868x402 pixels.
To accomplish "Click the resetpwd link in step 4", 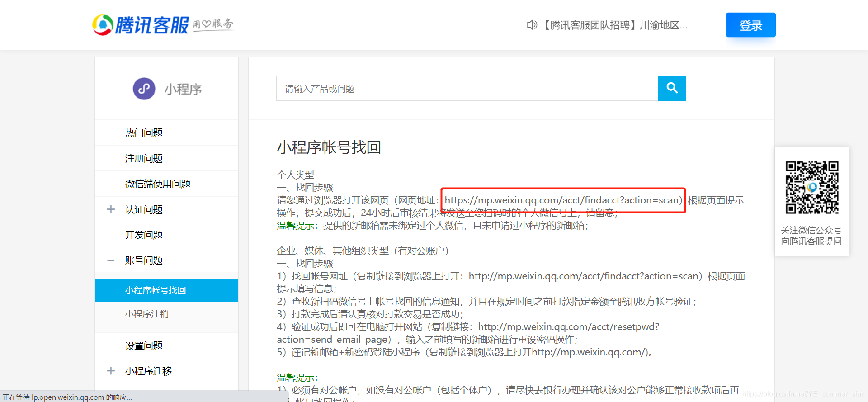I will 468,333.
